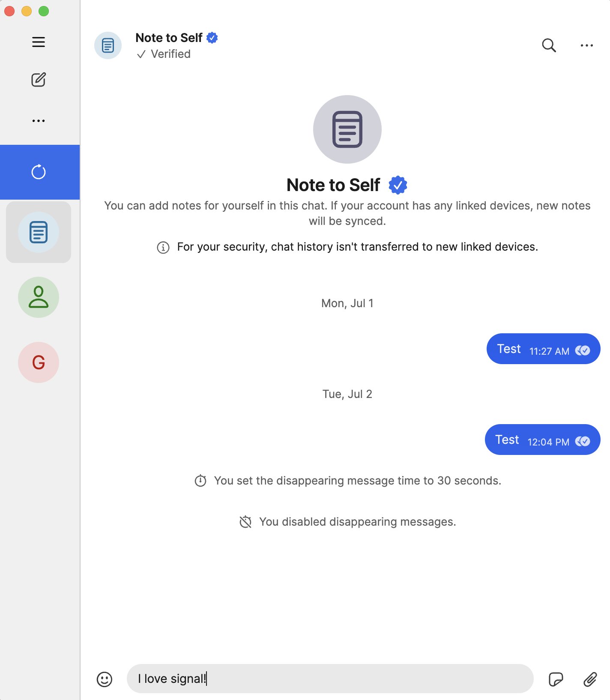The height and width of the screenshot is (700, 610).
Task: Click the large verified badge beside title
Action: pos(398,185)
